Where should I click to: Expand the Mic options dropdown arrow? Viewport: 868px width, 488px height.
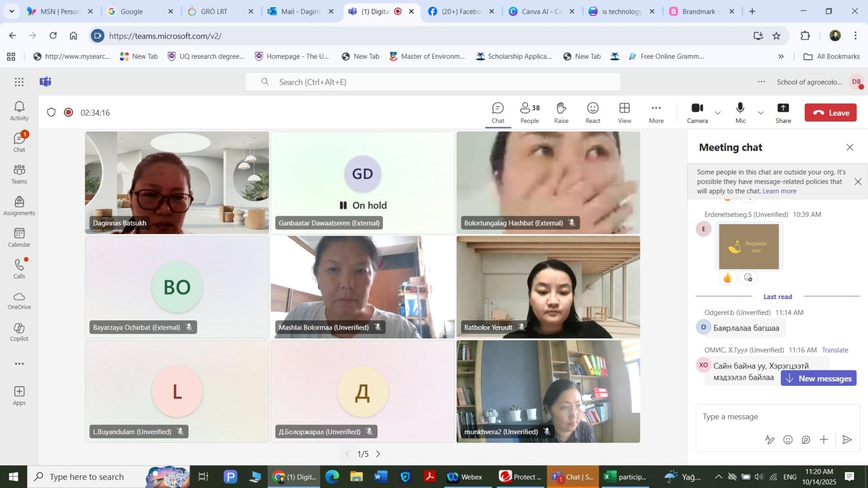[x=760, y=113]
